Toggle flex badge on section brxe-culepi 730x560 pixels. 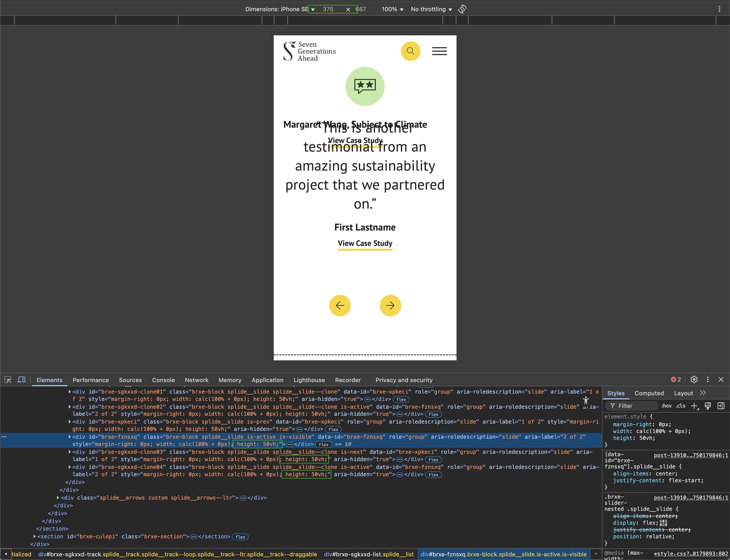(x=240, y=537)
